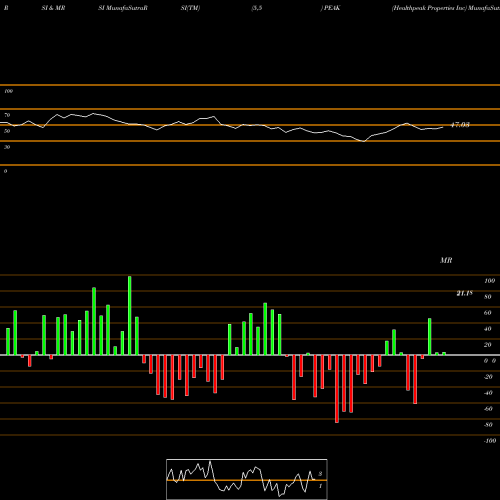The height and width of the screenshot is (500, 500).
Task: Click the '-60' MR axis label
Action: (488, 409)
